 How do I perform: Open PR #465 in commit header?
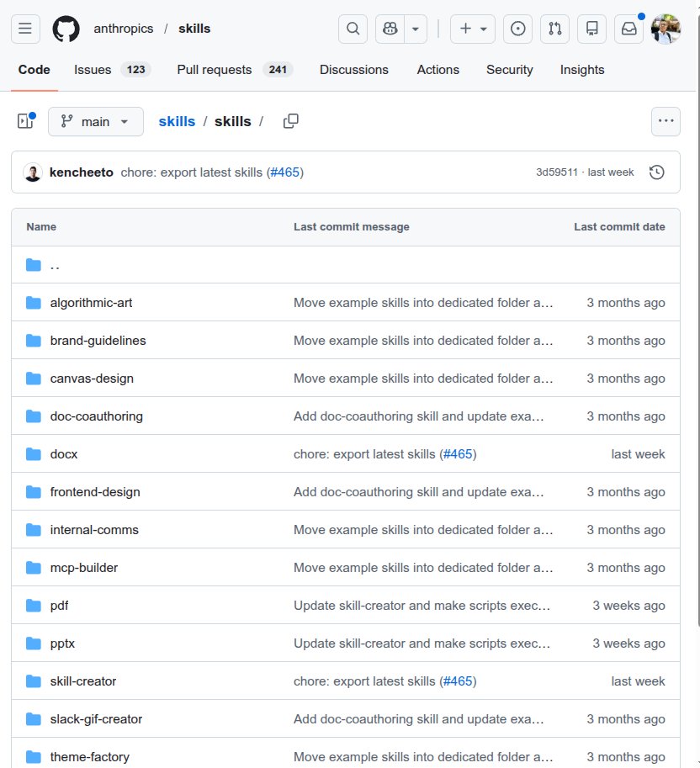coord(284,172)
